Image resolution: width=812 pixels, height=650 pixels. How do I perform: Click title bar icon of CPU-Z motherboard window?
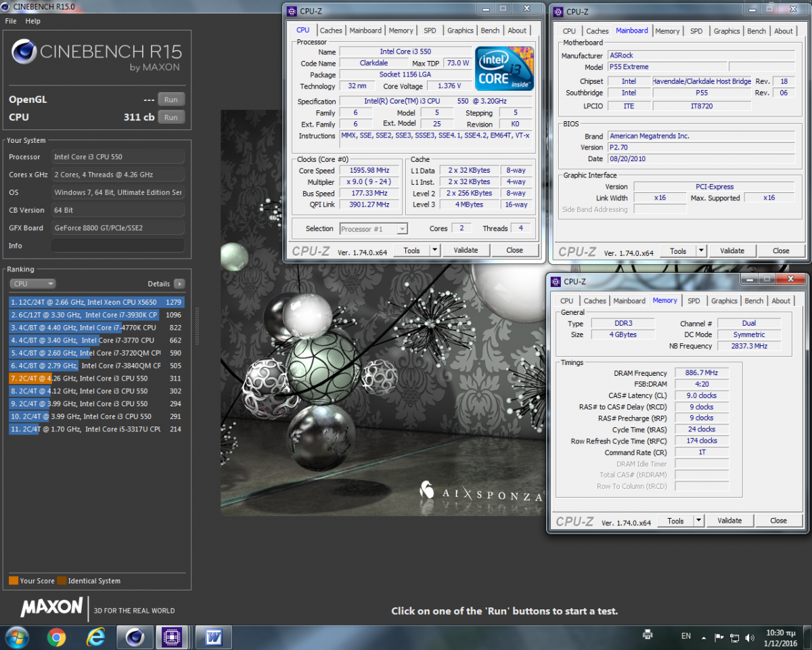(558, 12)
